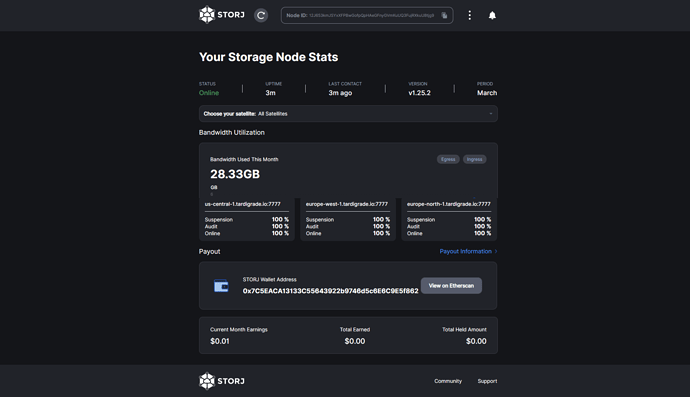
Task: Select the europe-west-1.tardigrade.io:7777 satellite card title
Action: click(x=347, y=204)
